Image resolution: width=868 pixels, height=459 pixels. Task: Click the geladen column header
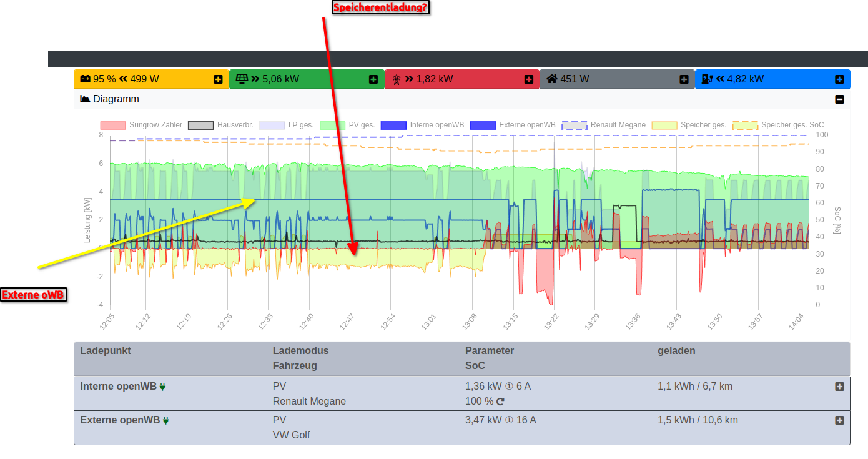[676, 350]
